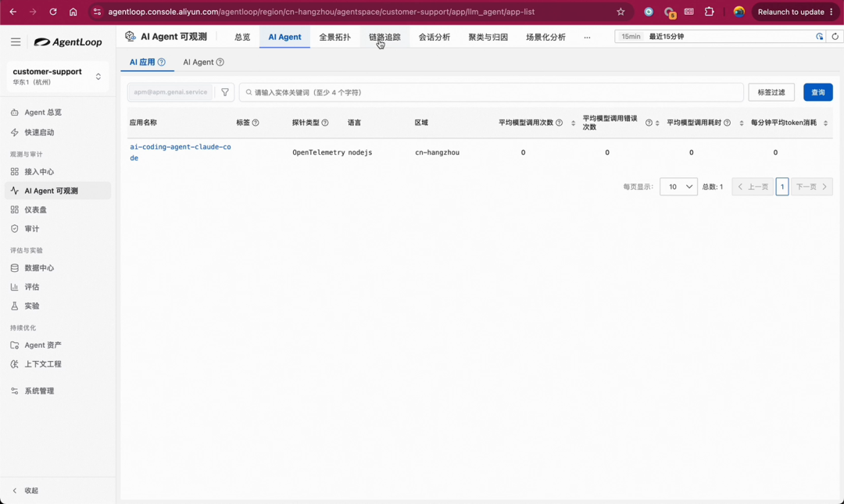This screenshot has width=844, height=504.
Task: Collapse the sidebar with 收起
Action: click(x=25, y=491)
